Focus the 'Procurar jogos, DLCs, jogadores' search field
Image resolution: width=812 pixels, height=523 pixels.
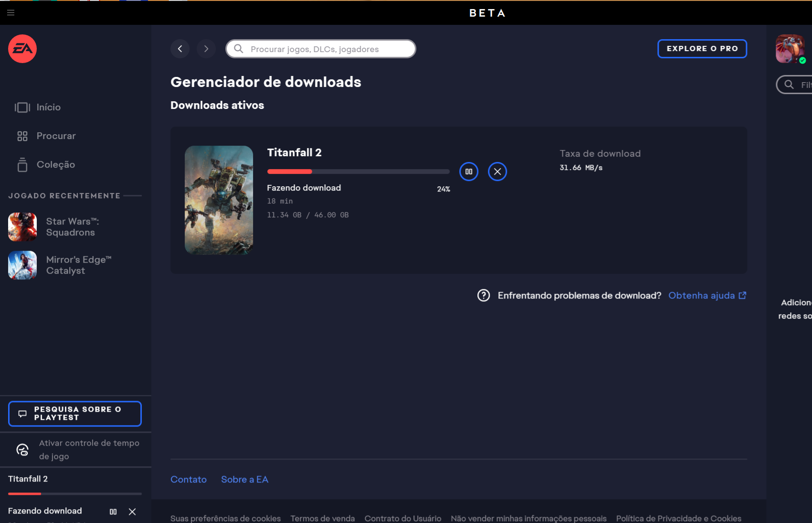tap(321, 49)
